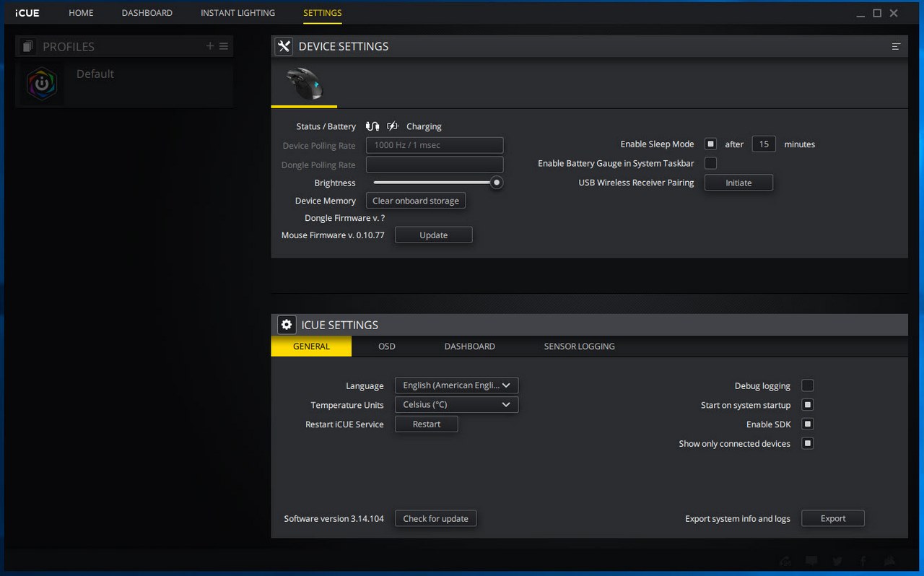Screen dimensions: 924x576
Task: Click the Brightness slider handle
Action: click(x=497, y=183)
